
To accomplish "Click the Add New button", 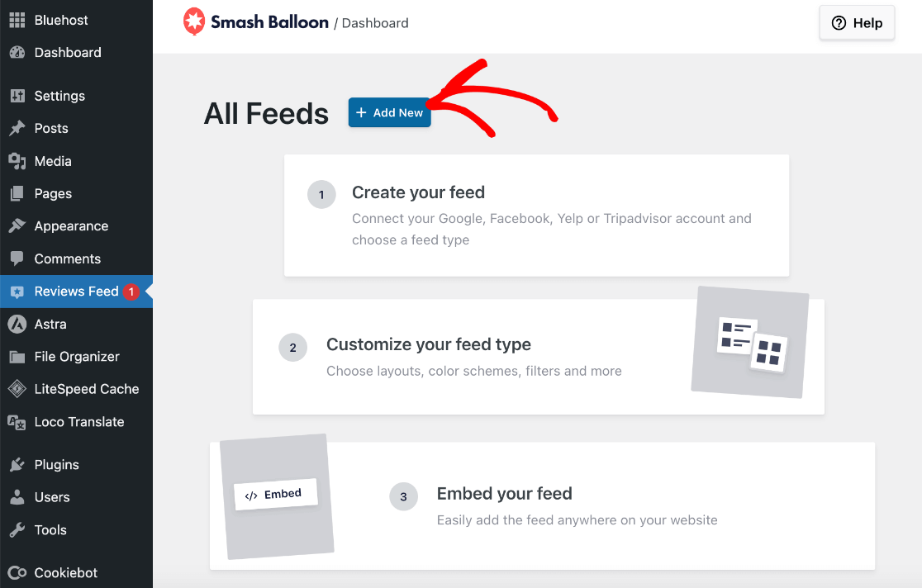I will (389, 112).
